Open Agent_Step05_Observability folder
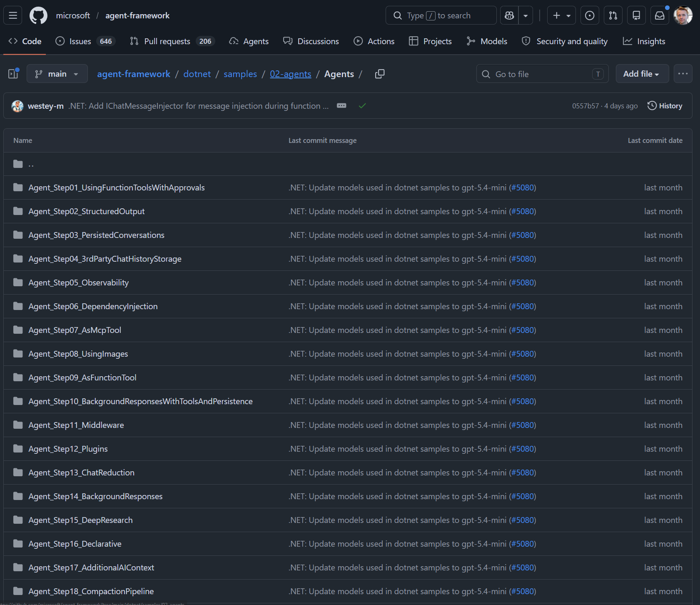Viewport: 700px width, 605px height. click(79, 282)
